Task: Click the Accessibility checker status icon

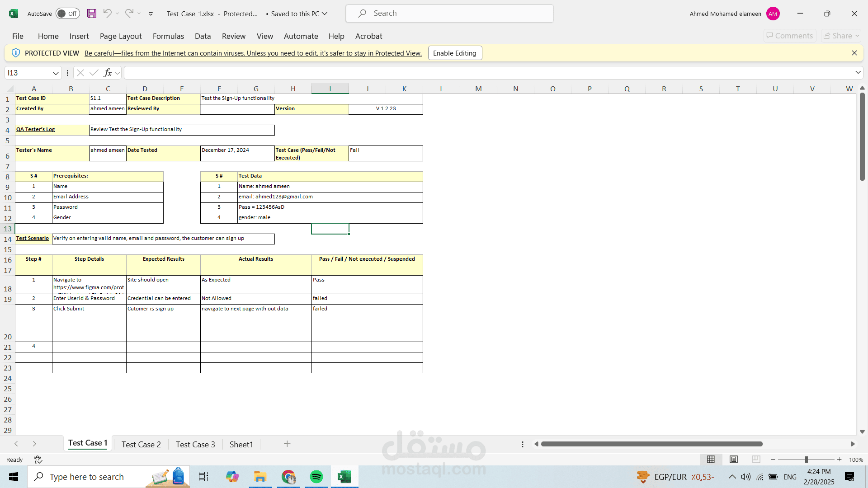Action: 38,460
